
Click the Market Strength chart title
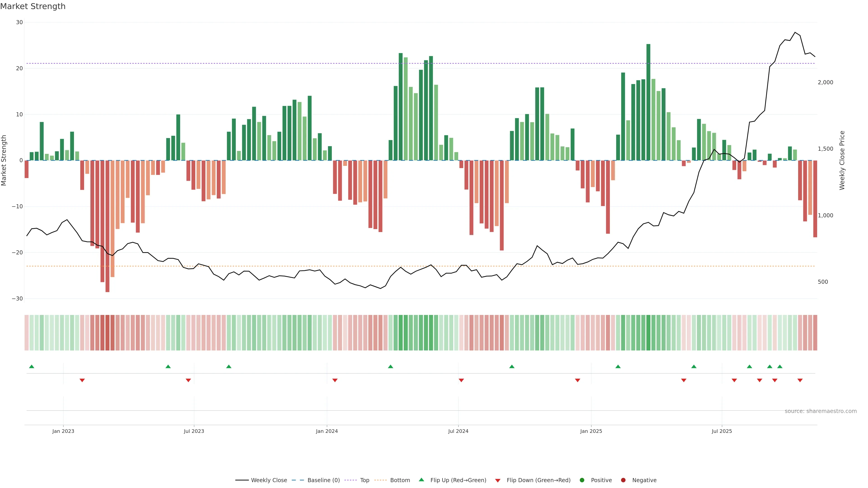tap(33, 6)
